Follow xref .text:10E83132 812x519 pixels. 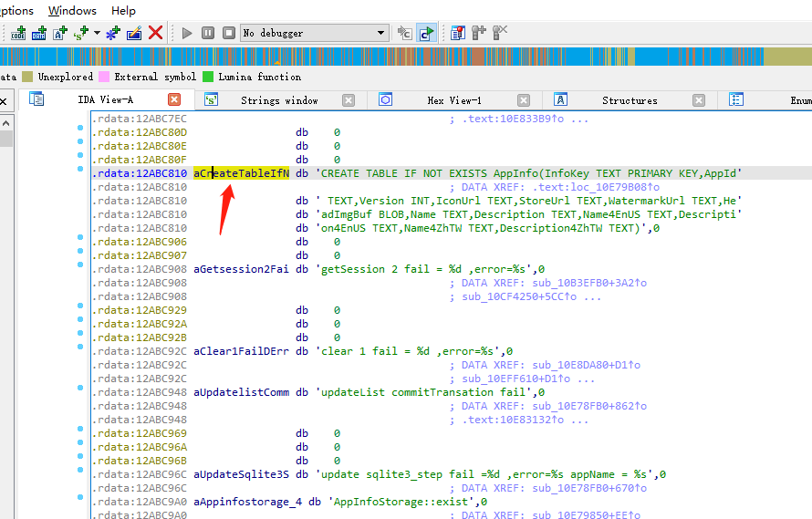pos(513,420)
